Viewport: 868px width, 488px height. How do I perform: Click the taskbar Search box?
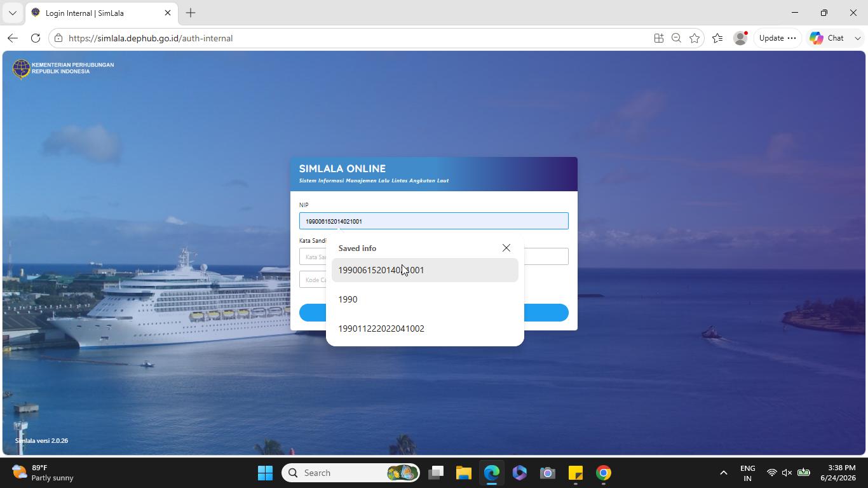350,473
